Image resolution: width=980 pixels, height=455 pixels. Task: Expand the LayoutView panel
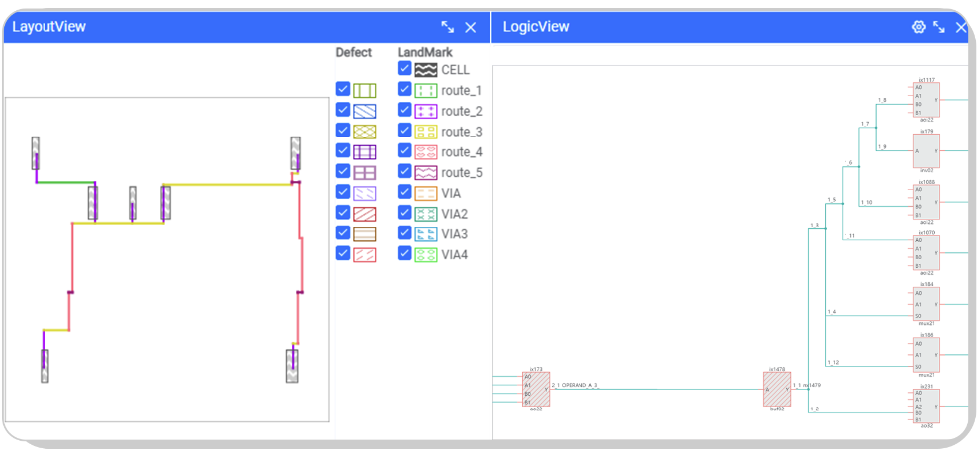click(x=448, y=27)
